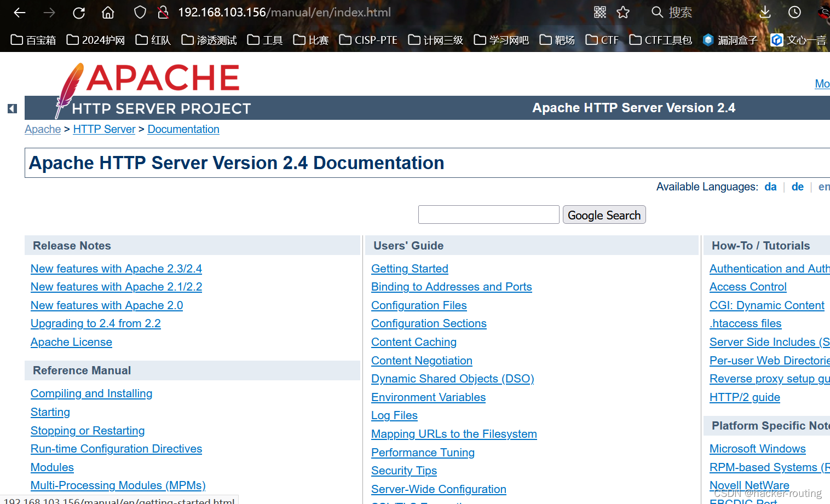
Task: Click the Google Search button
Action: [604, 215]
